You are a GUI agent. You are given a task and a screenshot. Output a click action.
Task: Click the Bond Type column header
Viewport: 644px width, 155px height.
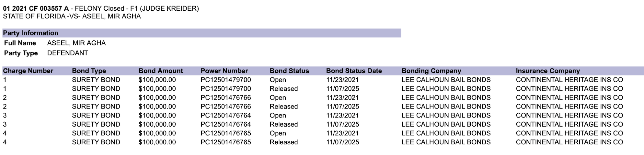pos(89,71)
